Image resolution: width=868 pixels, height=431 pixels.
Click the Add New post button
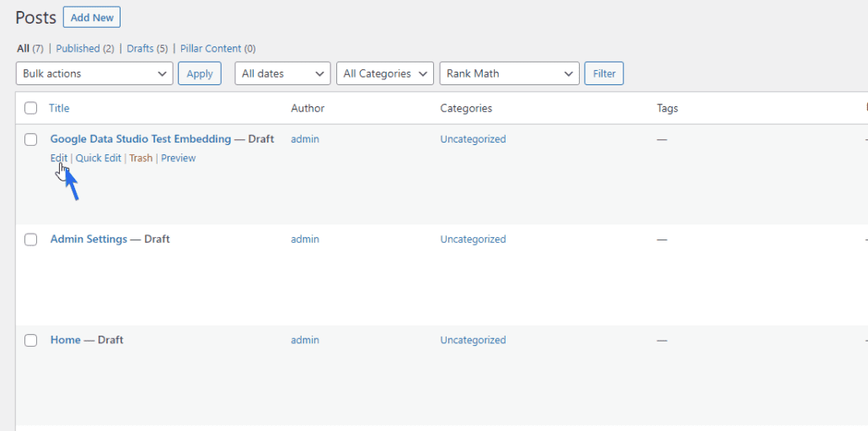[x=92, y=17]
